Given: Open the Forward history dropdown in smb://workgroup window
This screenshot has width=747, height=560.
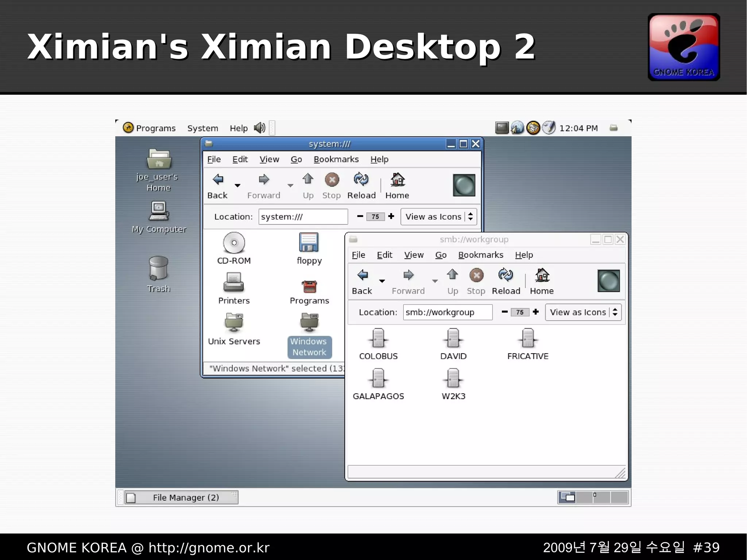Looking at the screenshot, I should pos(435,281).
